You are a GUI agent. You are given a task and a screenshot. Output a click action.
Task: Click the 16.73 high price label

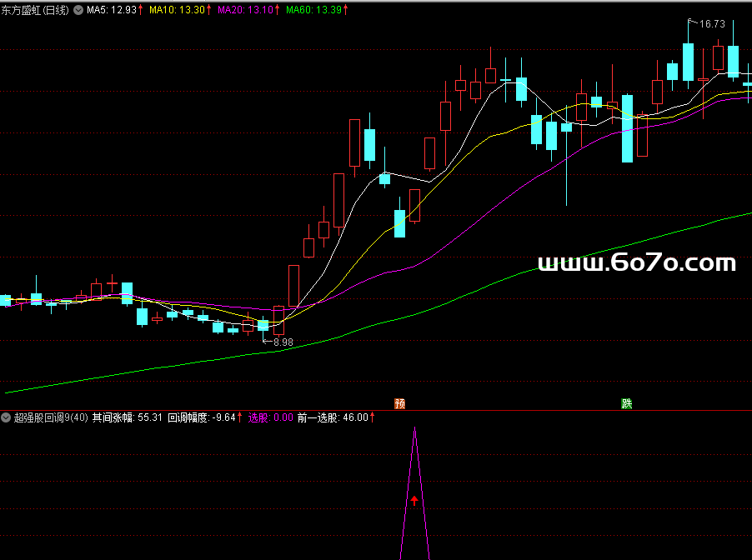[711, 24]
